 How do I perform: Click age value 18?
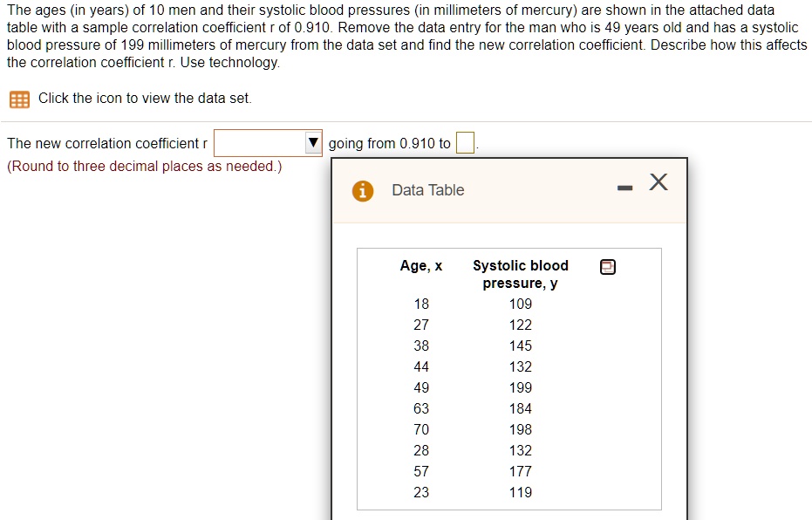(421, 304)
